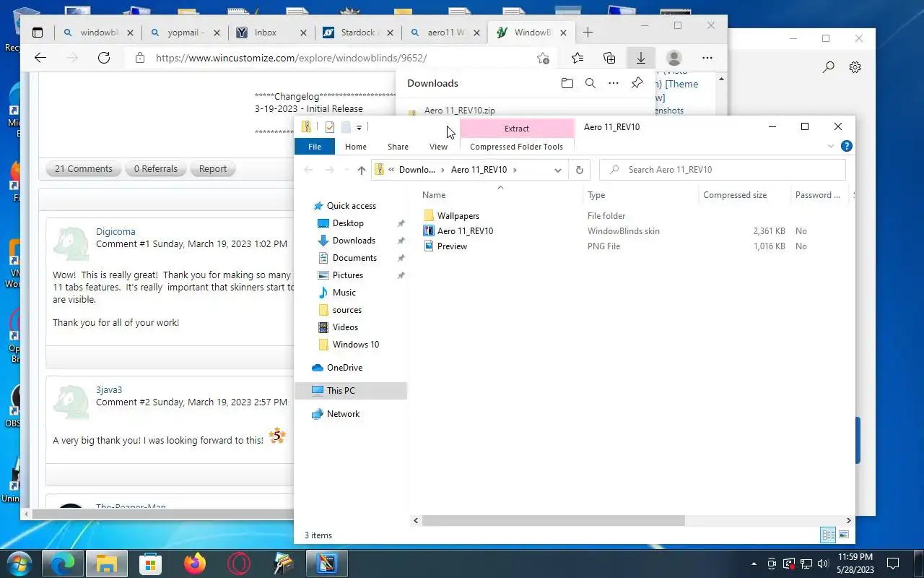Click the pink Extract contextual tab

[x=516, y=128]
